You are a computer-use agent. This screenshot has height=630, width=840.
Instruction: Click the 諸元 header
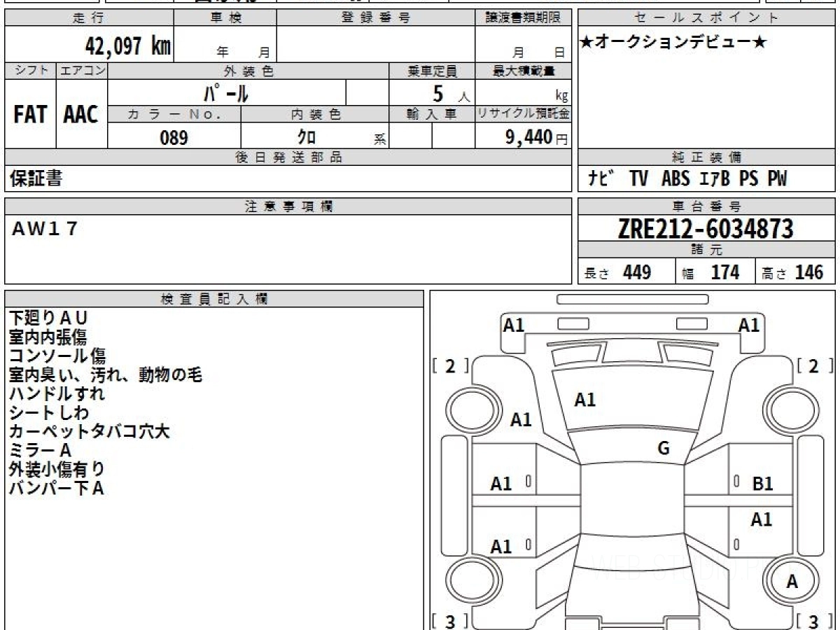[707, 250]
